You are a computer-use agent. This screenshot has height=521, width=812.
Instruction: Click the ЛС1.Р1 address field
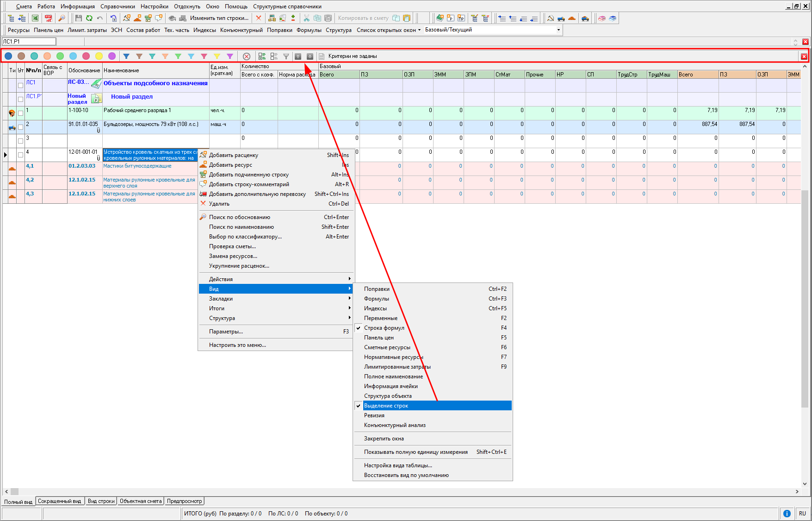point(29,42)
